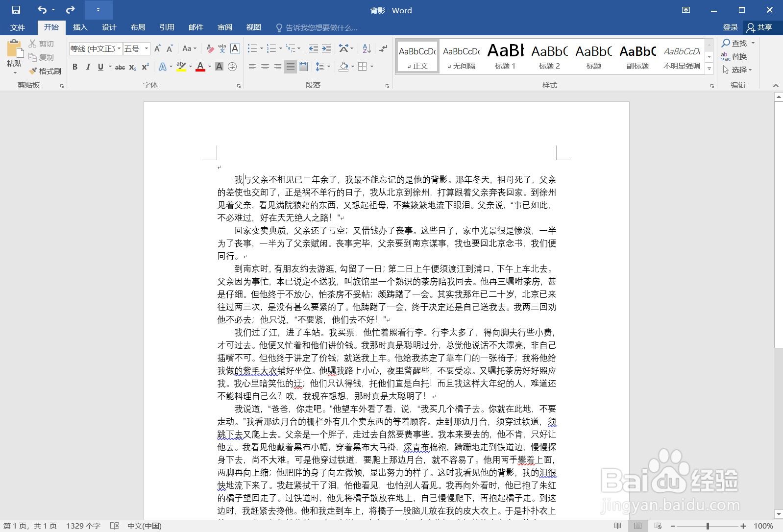Toggle superscript formatting
The image size is (783, 532).
[146, 67]
